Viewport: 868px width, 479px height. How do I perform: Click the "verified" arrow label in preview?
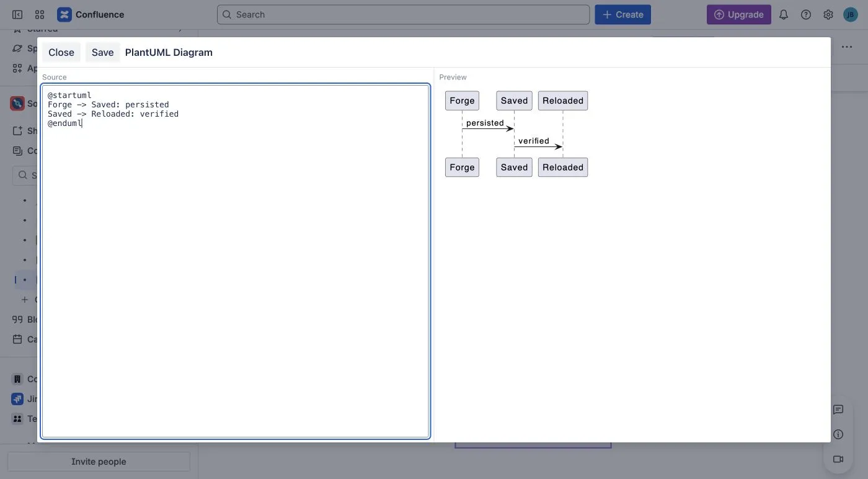coord(534,141)
